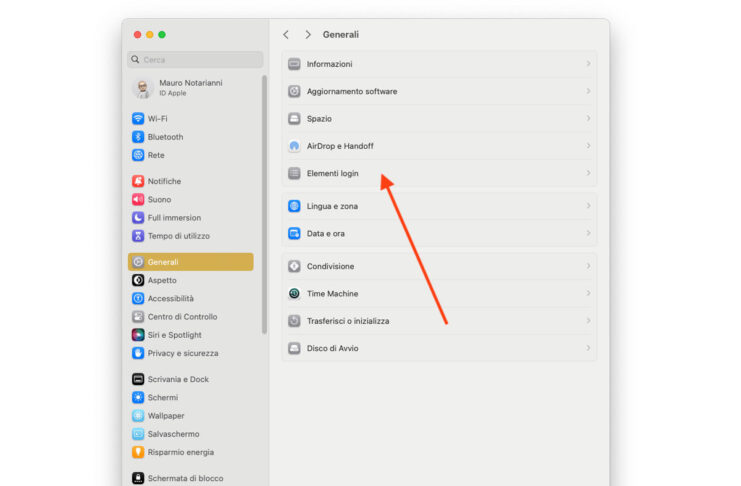
Task: Click the Risparmio energia bulb icon
Action: [x=138, y=452]
